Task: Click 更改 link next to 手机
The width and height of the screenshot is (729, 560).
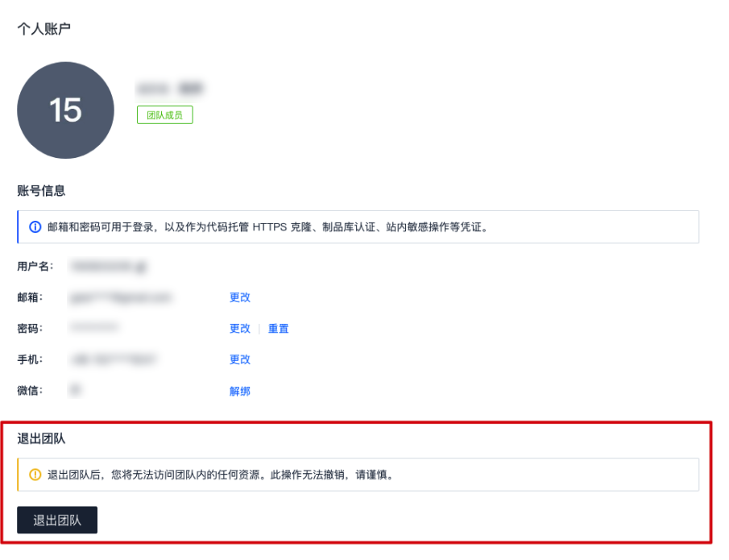Action: pyautogui.click(x=240, y=359)
